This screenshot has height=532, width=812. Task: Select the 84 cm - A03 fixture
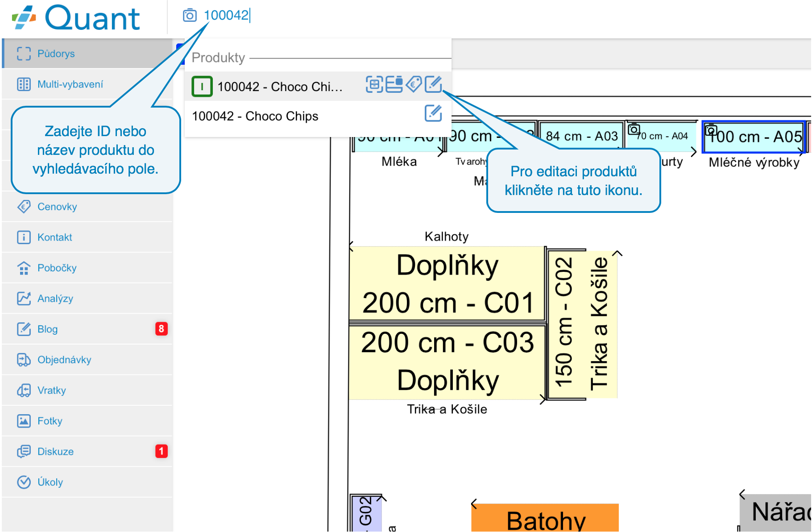click(x=581, y=136)
